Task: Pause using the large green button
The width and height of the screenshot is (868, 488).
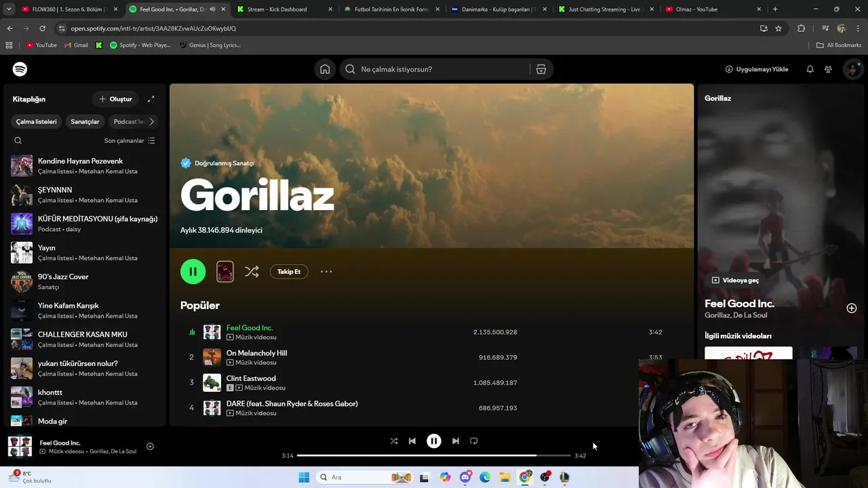Action: (x=193, y=272)
